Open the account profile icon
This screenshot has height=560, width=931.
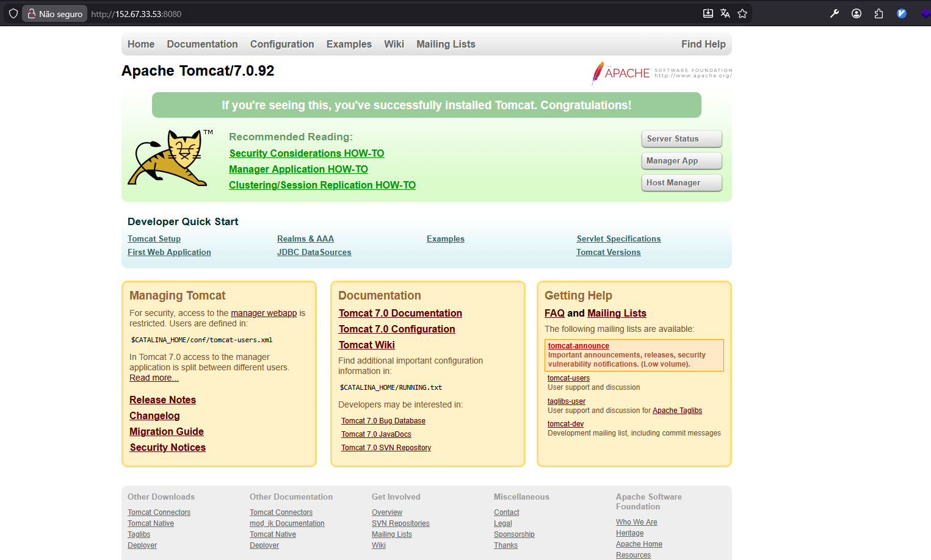pyautogui.click(x=857, y=13)
